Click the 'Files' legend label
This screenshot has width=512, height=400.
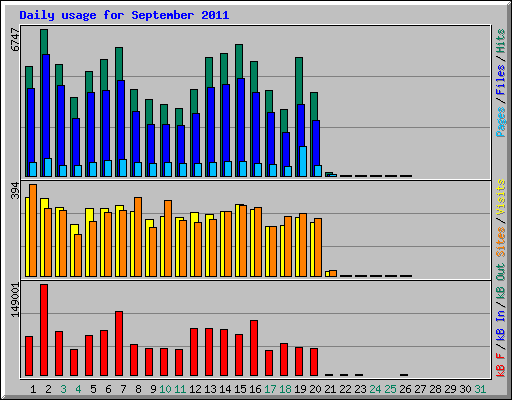point(500,80)
